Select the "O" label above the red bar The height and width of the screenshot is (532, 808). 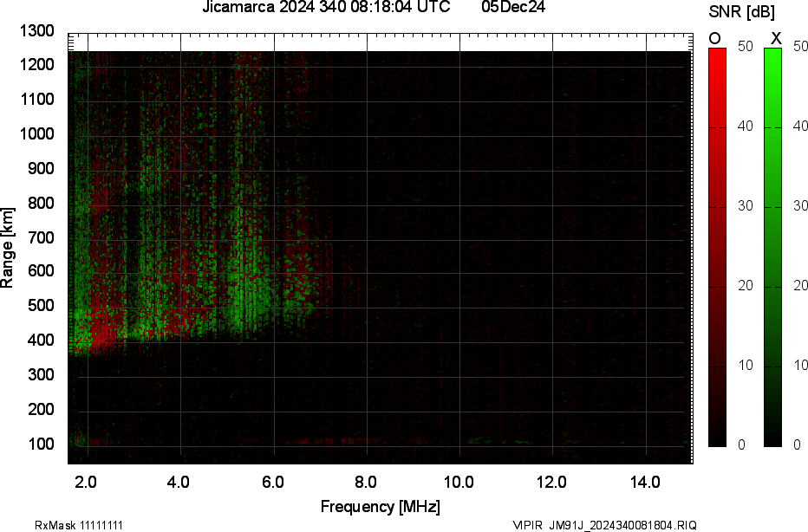(x=715, y=38)
